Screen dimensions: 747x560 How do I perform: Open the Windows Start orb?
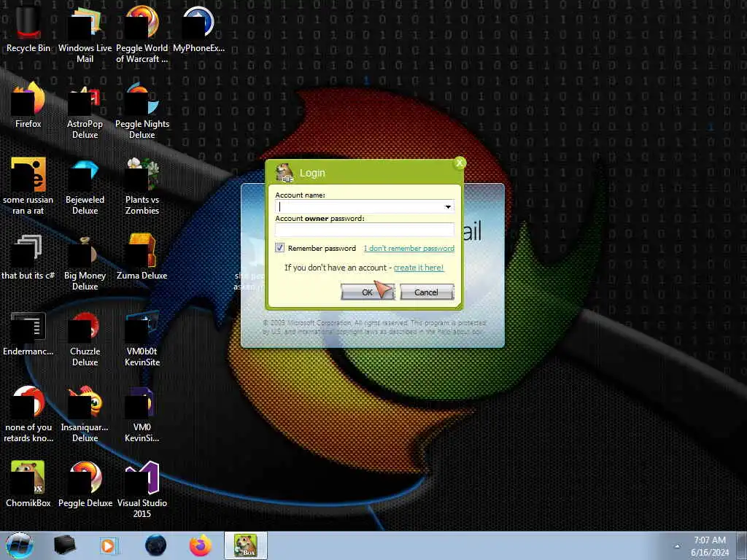[20, 545]
